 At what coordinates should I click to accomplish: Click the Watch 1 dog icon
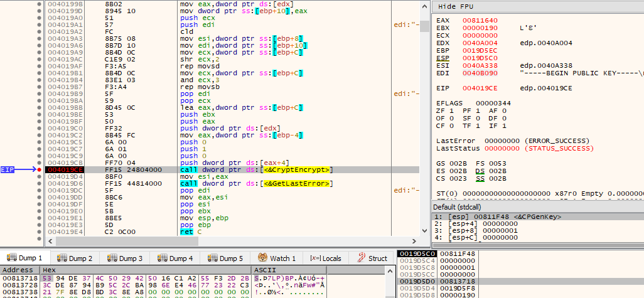click(262, 258)
